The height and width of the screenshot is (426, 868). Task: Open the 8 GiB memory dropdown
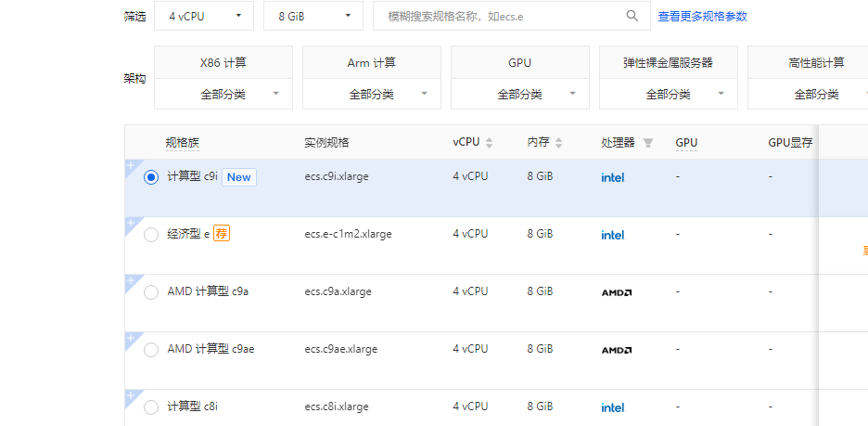tap(313, 16)
